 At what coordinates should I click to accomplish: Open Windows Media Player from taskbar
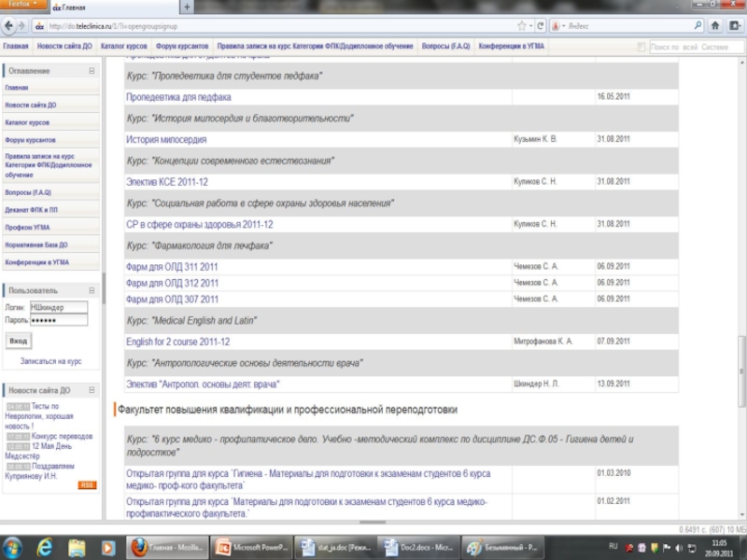click(x=108, y=548)
